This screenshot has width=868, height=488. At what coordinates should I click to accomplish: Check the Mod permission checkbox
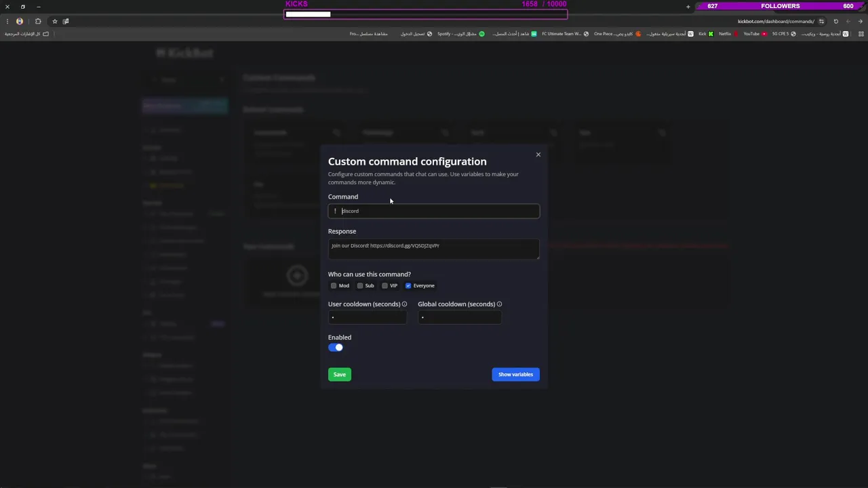pyautogui.click(x=334, y=285)
